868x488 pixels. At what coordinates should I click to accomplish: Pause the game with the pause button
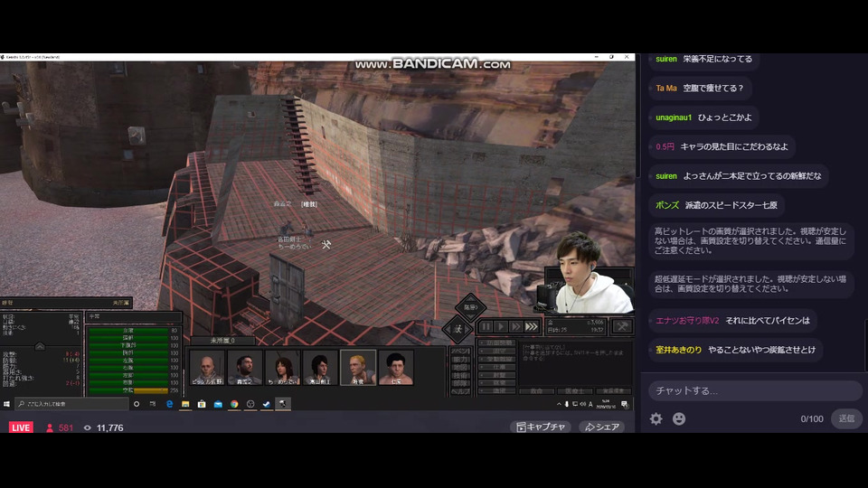486,326
